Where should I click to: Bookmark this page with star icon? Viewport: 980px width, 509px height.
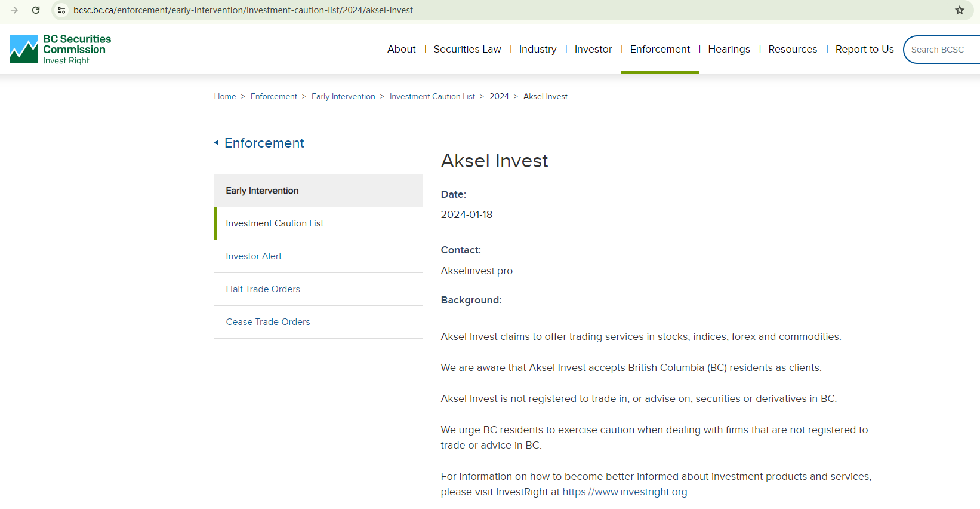click(959, 10)
